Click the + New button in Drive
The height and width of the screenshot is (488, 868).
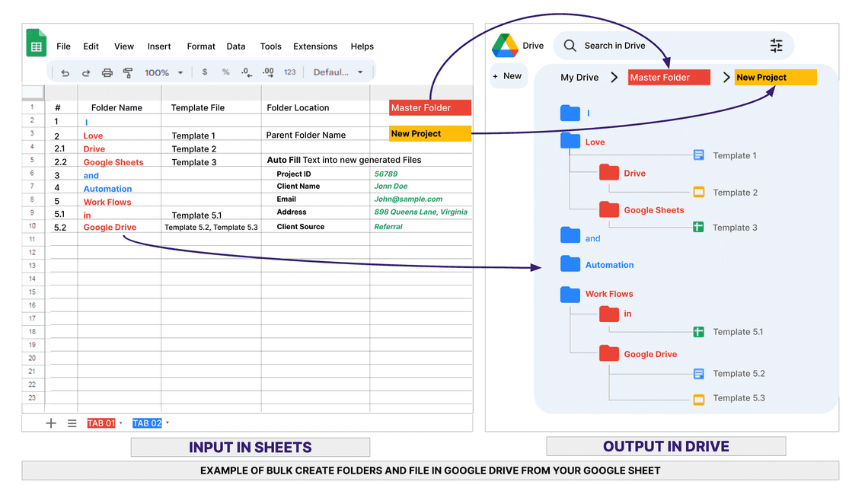click(509, 75)
